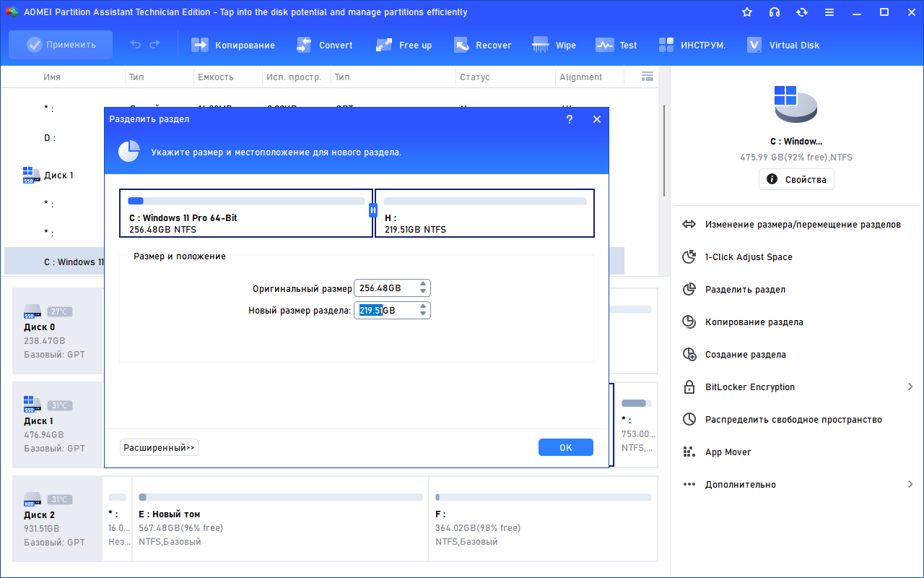Click the Расширенный>> button
The height and width of the screenshot is (578, 924).
[x=159, y=448]
